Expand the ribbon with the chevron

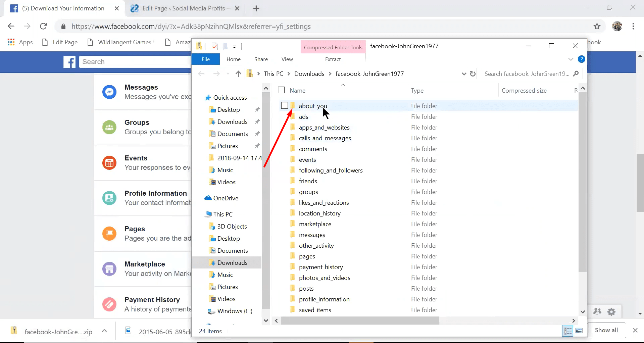tap(571, 59)
